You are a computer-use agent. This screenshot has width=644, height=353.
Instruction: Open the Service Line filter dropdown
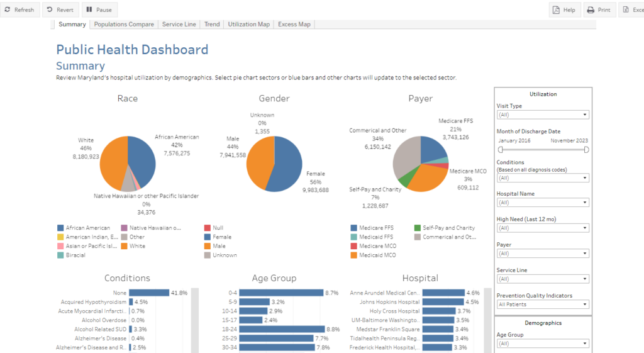[543, 279]
